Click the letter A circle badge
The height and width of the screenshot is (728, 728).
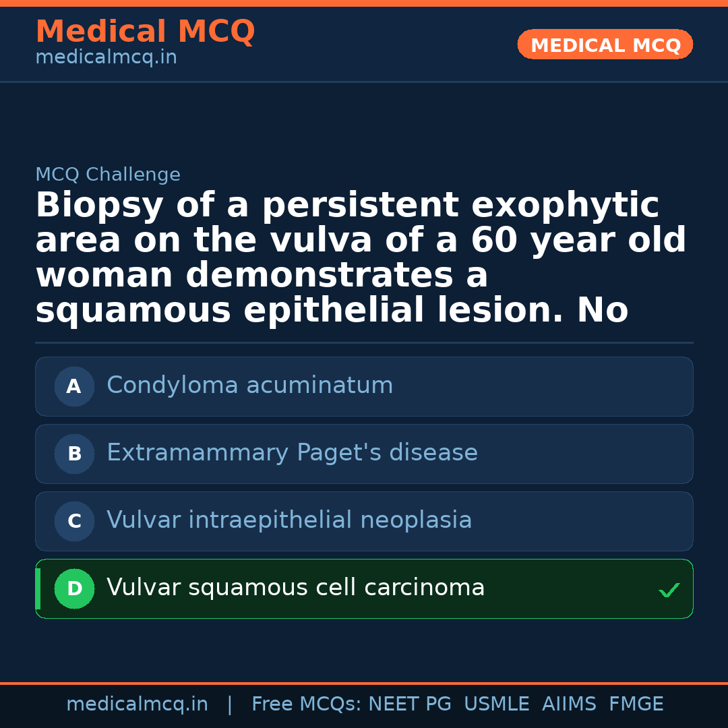[74, 386]
